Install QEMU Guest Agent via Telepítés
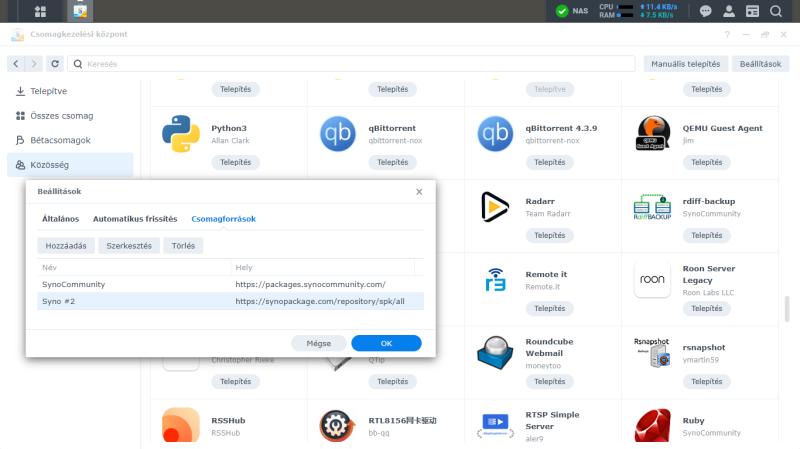The image size is (800, 449). pos(707,162)
